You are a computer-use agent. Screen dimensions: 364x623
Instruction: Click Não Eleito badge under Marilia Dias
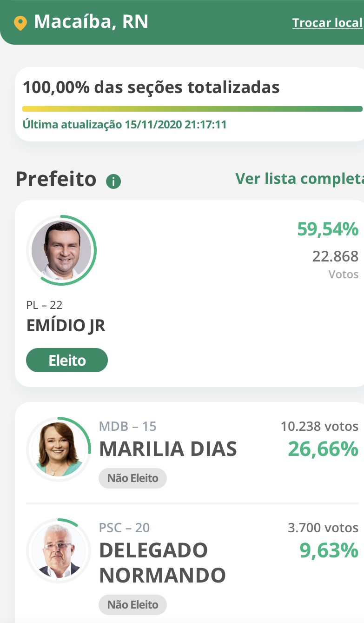coord(132,478)
